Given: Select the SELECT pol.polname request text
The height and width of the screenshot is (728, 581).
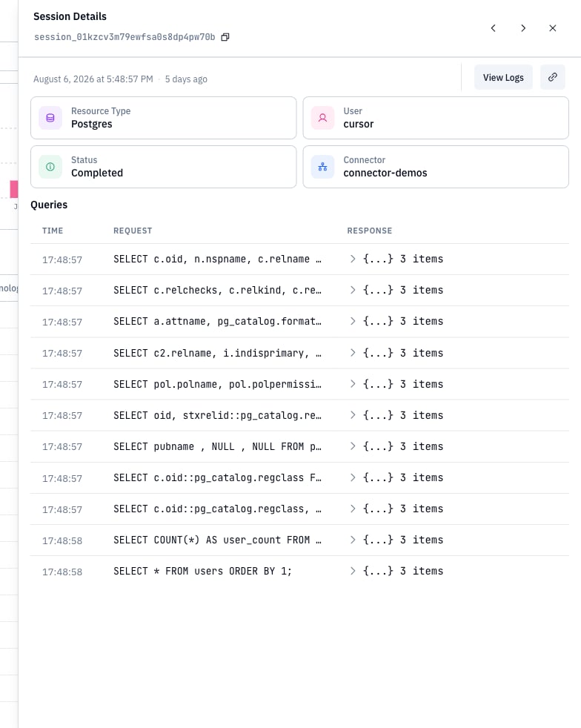Looking at the screenshot, I should (217, 384).
